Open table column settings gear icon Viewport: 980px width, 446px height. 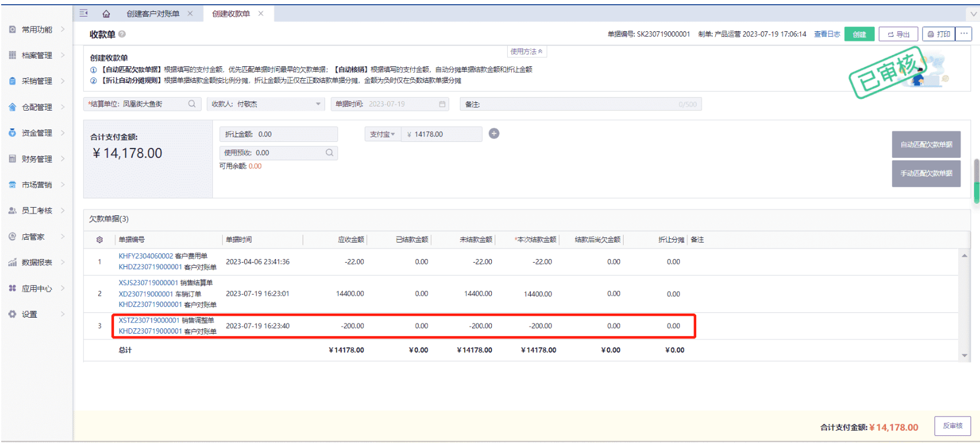(99, 240)
